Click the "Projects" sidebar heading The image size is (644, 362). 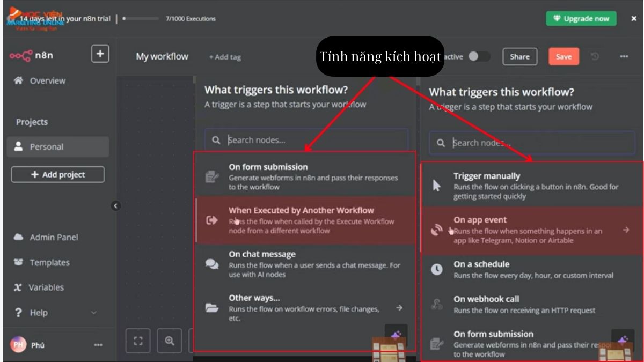tap(32, 122)
